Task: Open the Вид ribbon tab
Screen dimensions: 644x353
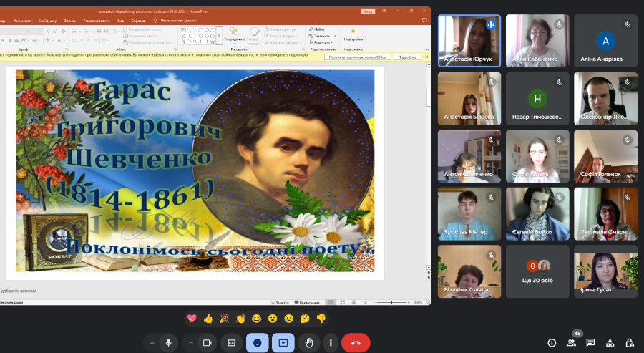Action: tap(120, 21)
